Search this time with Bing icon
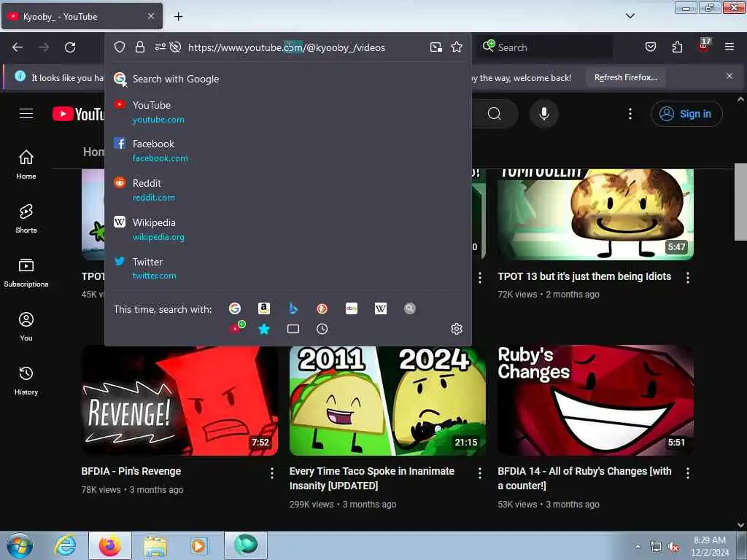The width and height of the screenshot is (747, 560). coord(293,308)
